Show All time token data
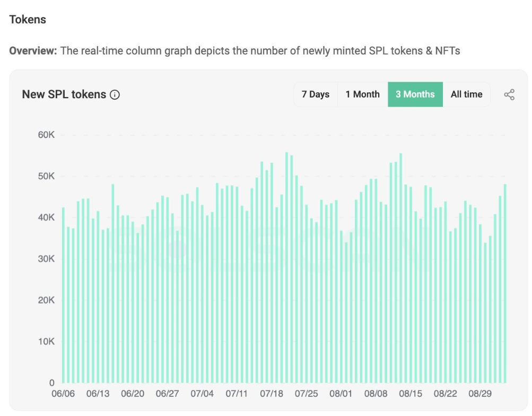 tap(466, 94)
